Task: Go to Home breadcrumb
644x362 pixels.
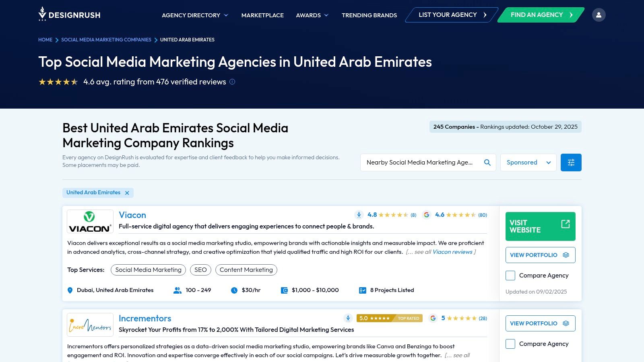Action: pyautogui.click(x=45, y=40)
